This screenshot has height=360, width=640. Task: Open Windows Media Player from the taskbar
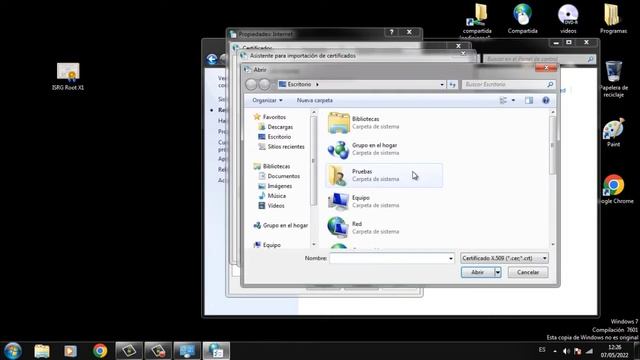[x=70, y=351]
